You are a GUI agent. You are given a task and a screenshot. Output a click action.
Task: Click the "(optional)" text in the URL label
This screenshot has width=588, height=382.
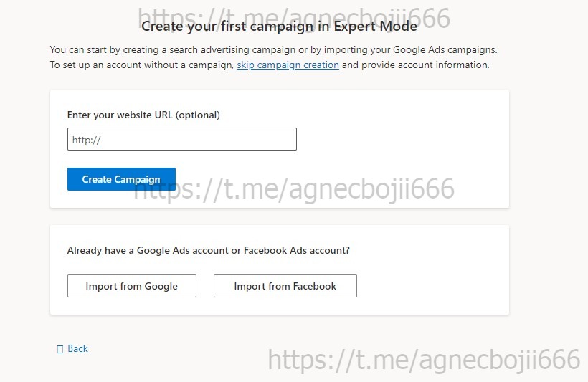(x=197, y=115)
